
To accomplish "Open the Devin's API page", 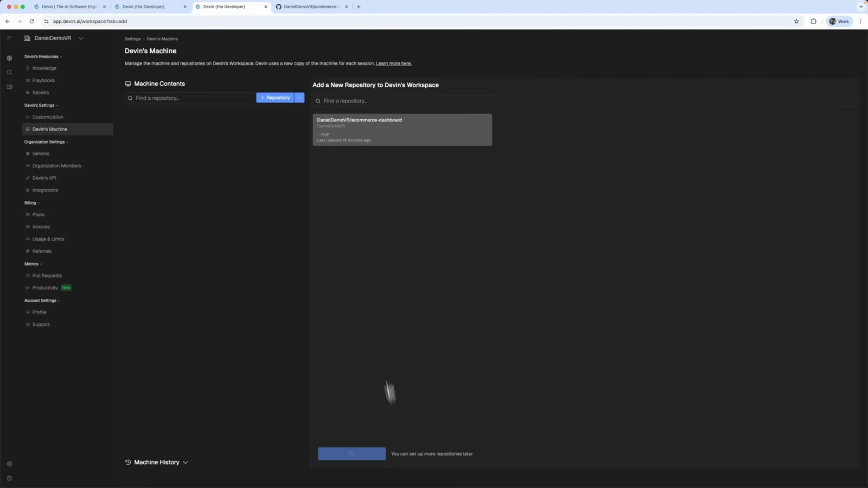I will 44,178.
